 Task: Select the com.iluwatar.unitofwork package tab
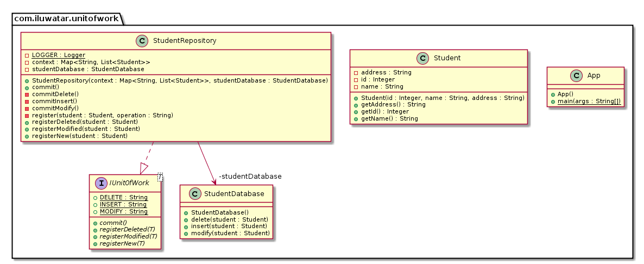tap(68, 18)
